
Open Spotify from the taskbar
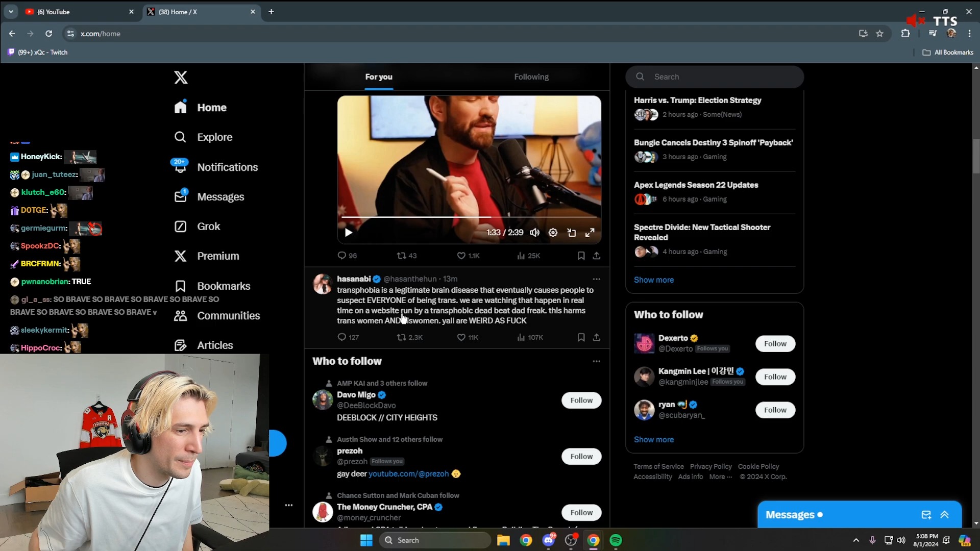[616, 540]
